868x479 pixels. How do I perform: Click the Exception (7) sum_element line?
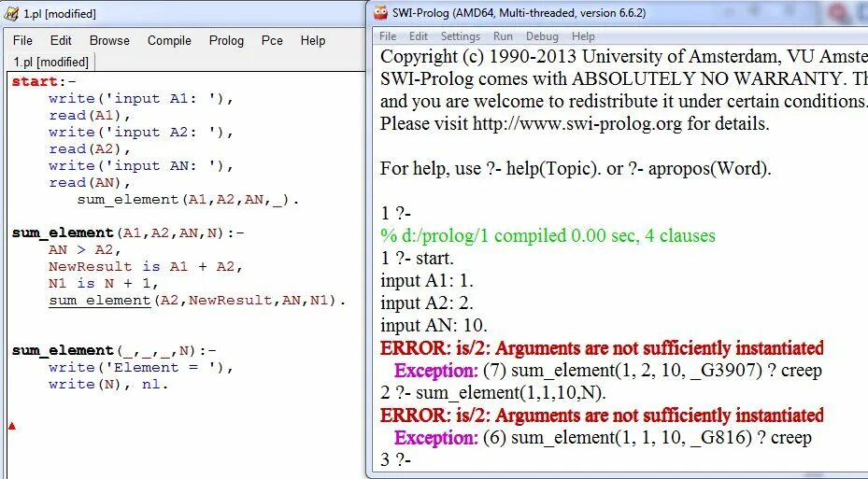608,370
